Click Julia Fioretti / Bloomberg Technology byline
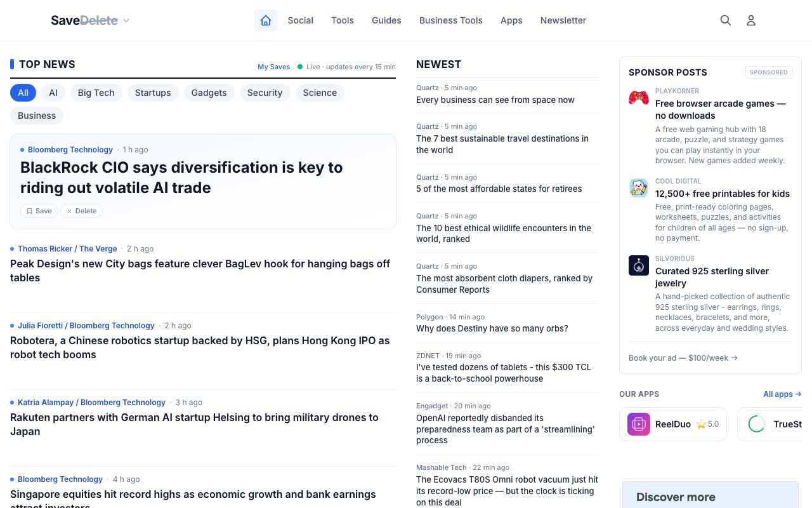The image size is (812, 508). pyautogui.click(x=86, y=326)
